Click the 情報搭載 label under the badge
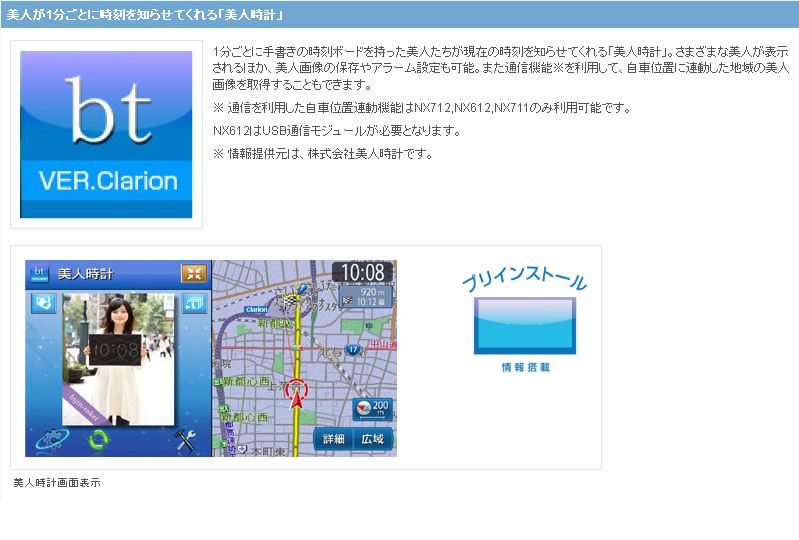 point(525,367)
